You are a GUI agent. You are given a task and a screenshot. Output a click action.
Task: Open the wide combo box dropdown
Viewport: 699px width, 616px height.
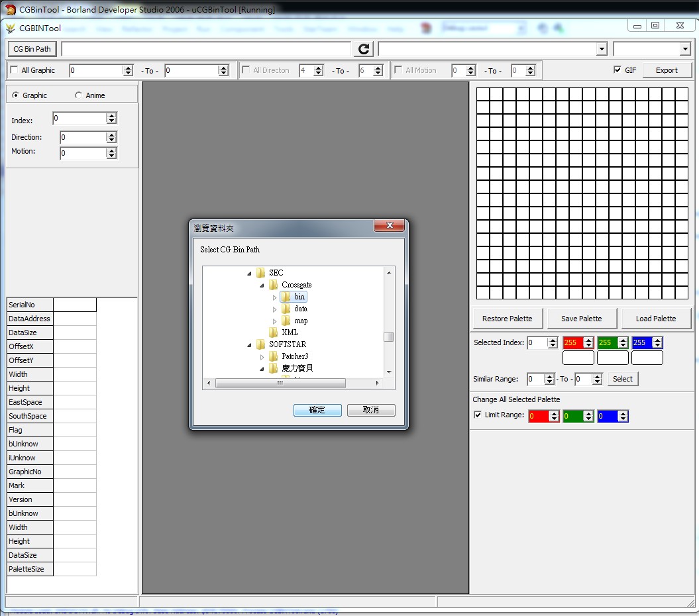click(x=601, y=49)
